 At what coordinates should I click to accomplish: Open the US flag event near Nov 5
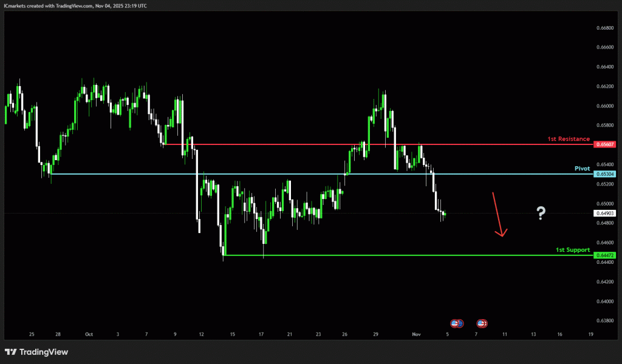point(456,323)
